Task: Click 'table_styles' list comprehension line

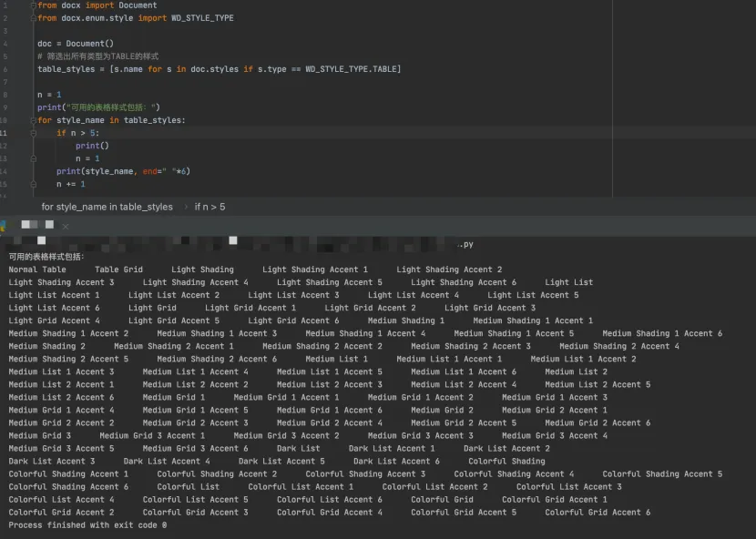Action: pyautogui.click(x=219, y=69)
